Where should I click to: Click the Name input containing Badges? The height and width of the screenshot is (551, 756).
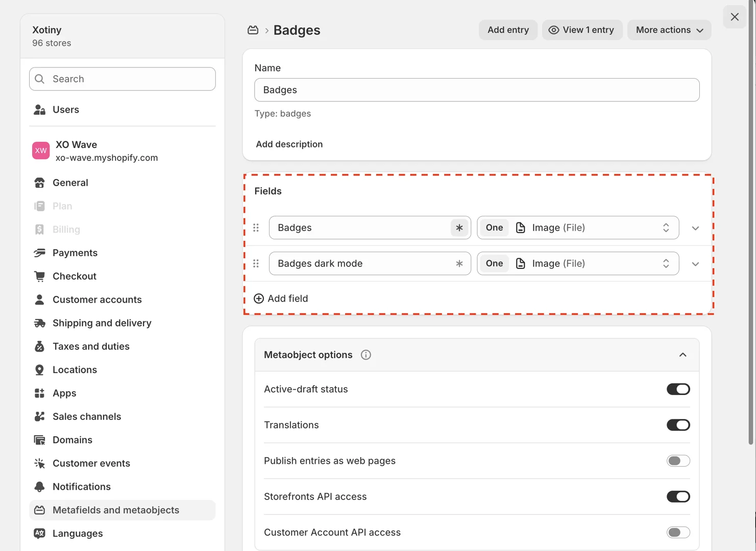477,90
